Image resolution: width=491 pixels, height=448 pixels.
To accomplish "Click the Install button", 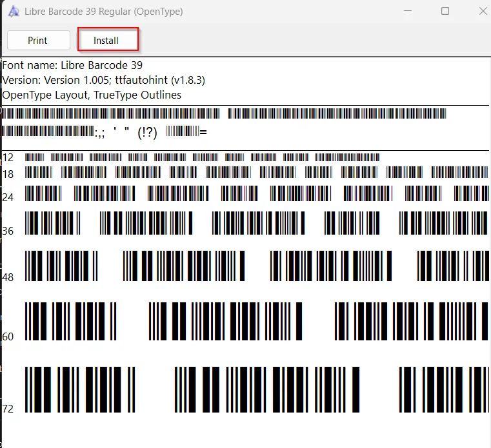I will 108,41.
